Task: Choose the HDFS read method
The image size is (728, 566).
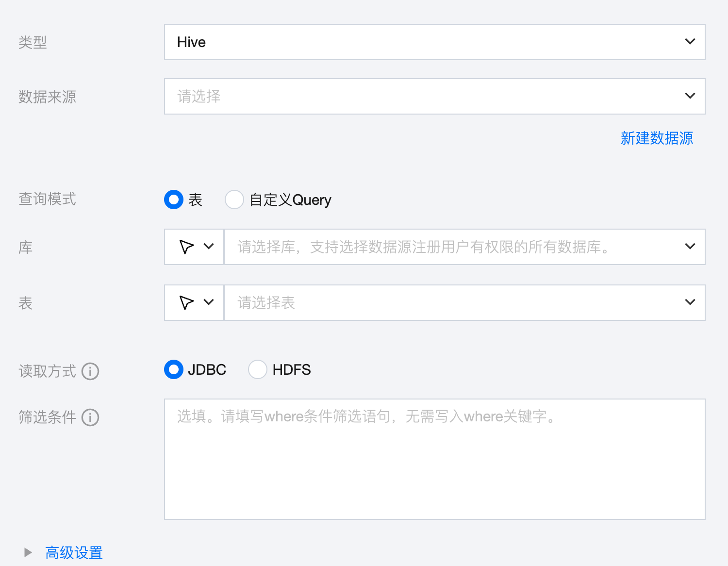Action: coord(258,369)
